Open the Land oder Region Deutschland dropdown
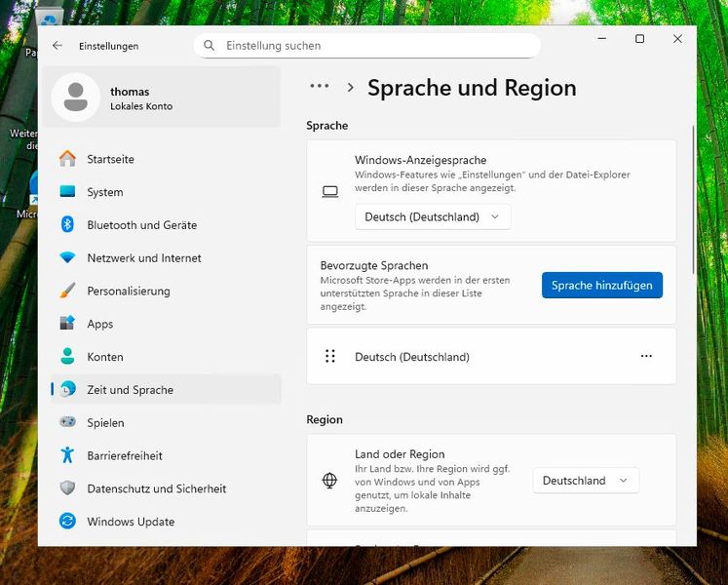The width and height of the screenshot is (728, 585). coord(586,481)
